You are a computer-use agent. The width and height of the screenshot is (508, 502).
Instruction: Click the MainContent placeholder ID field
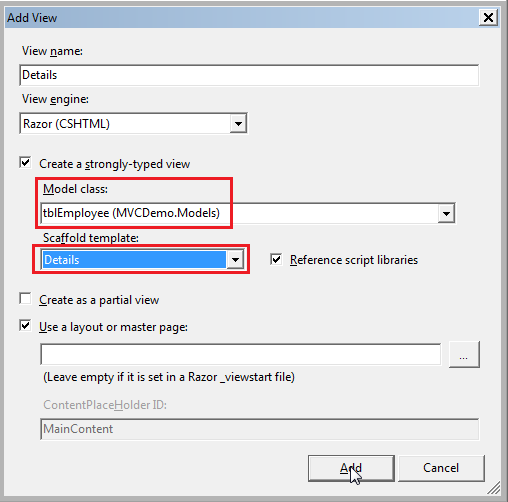[x=260, y=429]
